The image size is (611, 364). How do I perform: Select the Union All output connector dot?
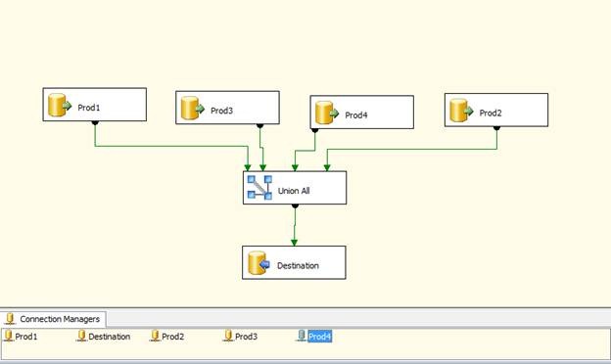(295, 205)
